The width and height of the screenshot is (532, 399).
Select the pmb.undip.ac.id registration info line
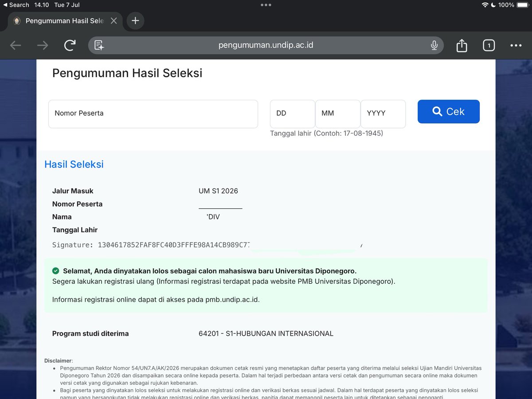pyautogui.click(x=156, y=299)
